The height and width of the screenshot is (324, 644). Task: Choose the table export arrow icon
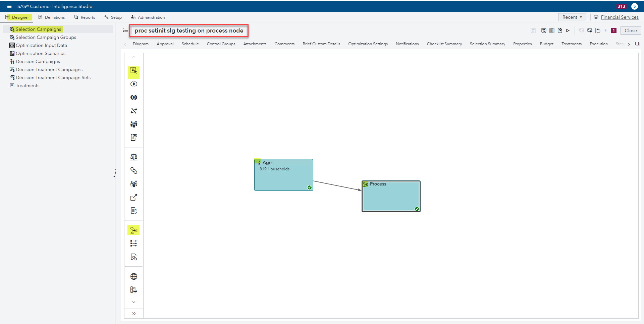[x=133, y=290]
